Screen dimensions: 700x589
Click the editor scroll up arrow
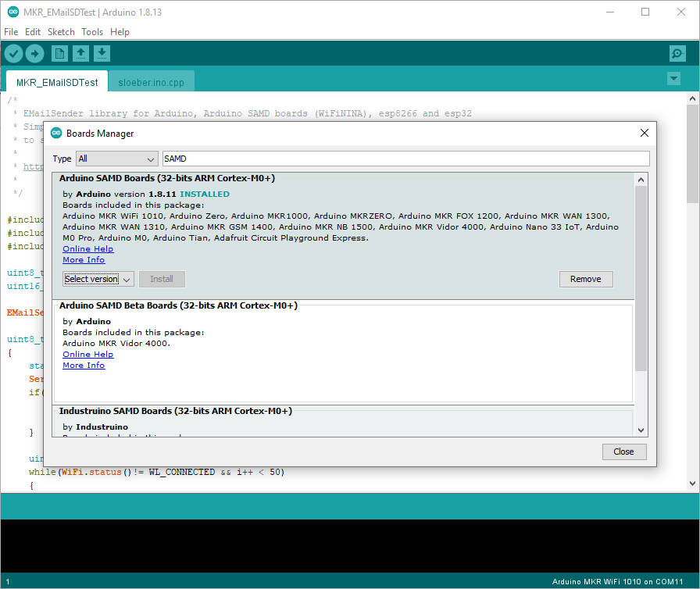tap(692, 98)
